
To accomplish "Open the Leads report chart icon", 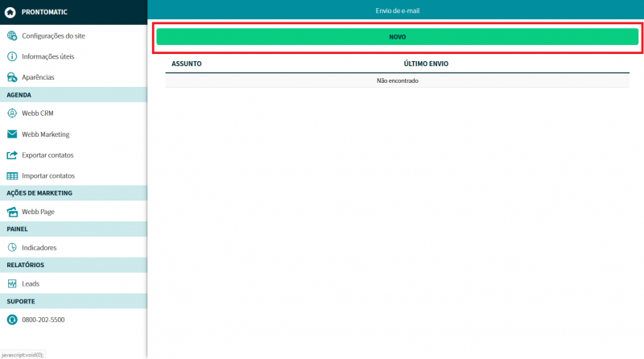I will coord(12,284).
